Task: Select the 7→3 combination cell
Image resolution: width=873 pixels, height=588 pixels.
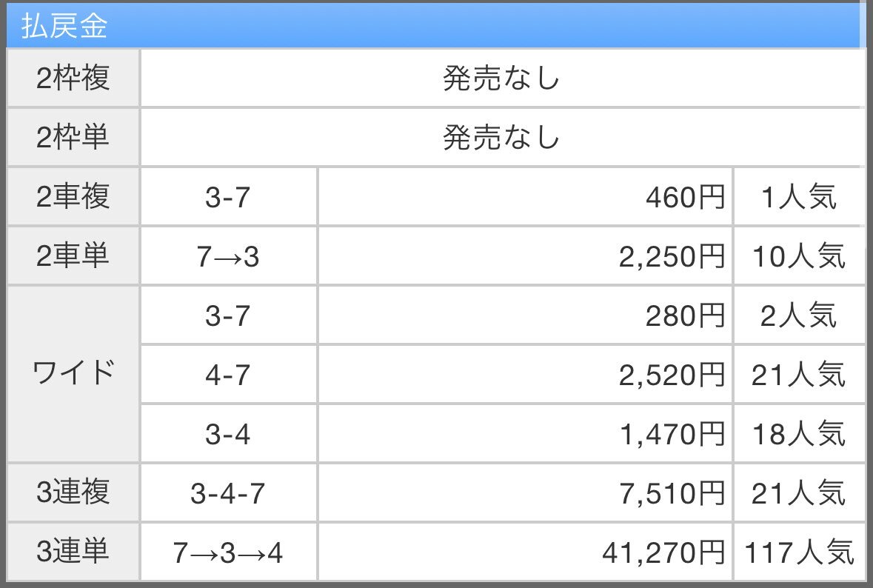Action: click(x=228, y=256)
